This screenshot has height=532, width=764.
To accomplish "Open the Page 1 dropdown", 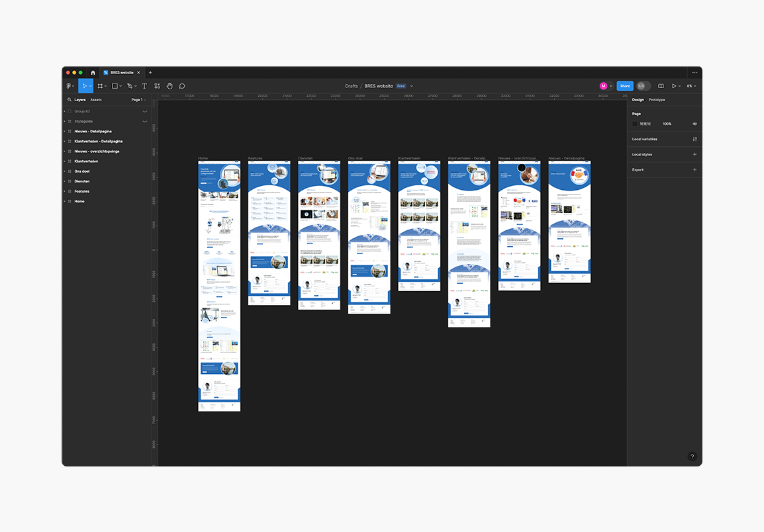I will click(x=138, y=100).
